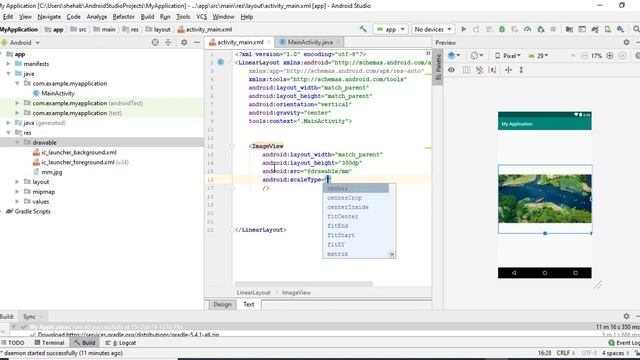640x360 pixels.
Task: Toggle the columns icon beside the eye in Preview
Action: 466,70
